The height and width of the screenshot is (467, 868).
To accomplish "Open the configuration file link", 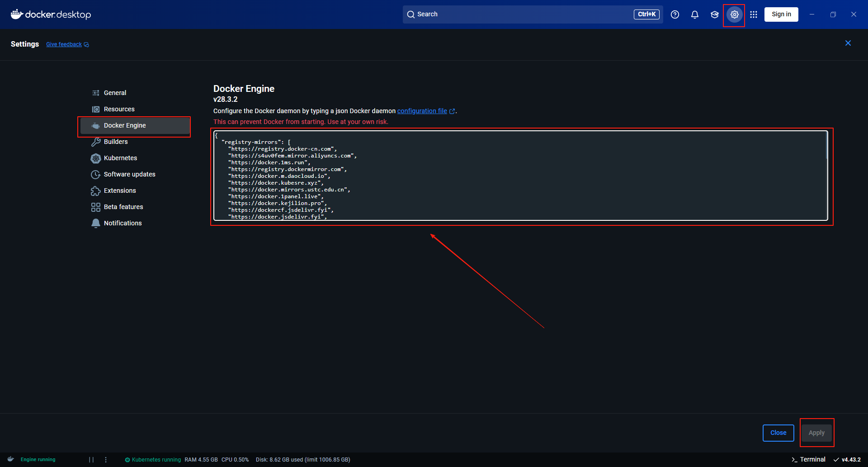I will (x=422, y=111).
